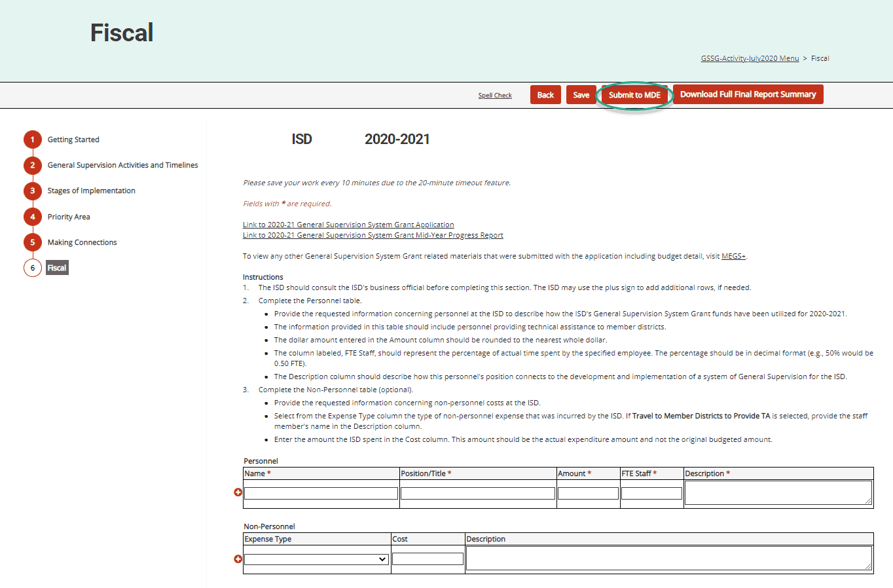Image resolution: width=893 pixels, height=588 pixels.
Task: Click the 'Non-Personnel' table title
Action: coord(269,526)
